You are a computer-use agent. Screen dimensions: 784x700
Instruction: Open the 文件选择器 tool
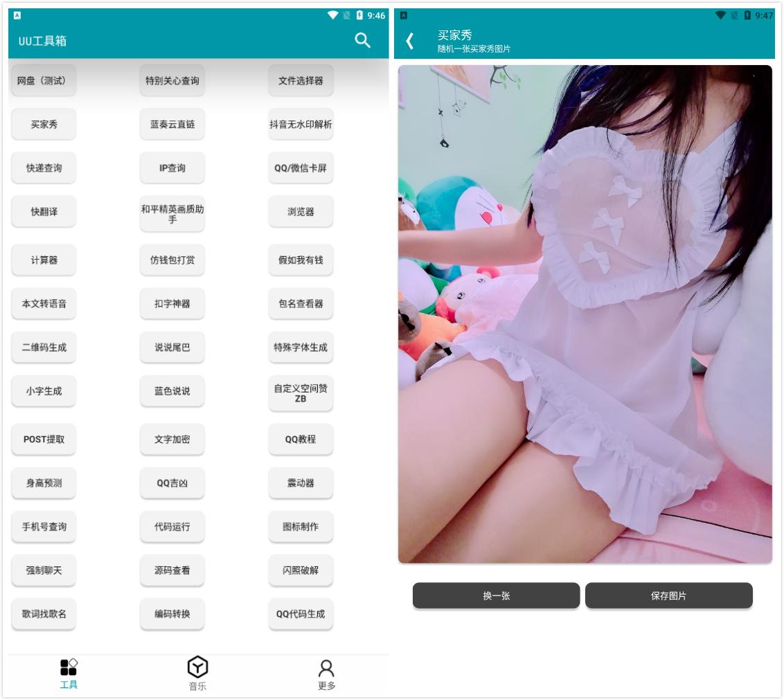301,81
